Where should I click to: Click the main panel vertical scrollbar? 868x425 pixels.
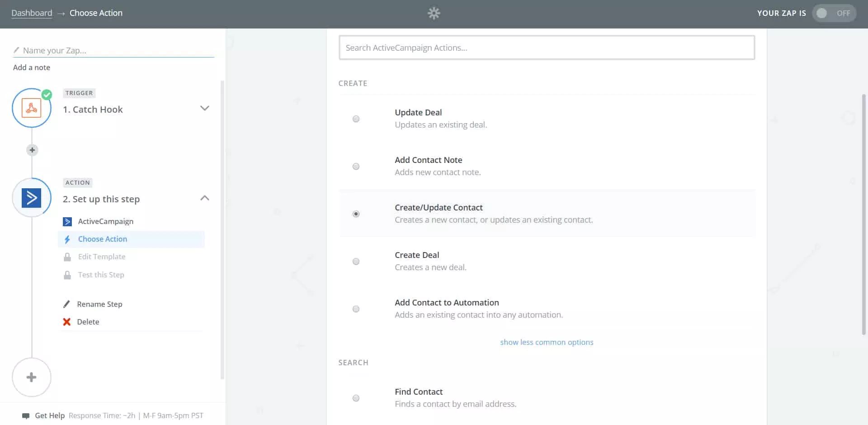coord(863,215)
